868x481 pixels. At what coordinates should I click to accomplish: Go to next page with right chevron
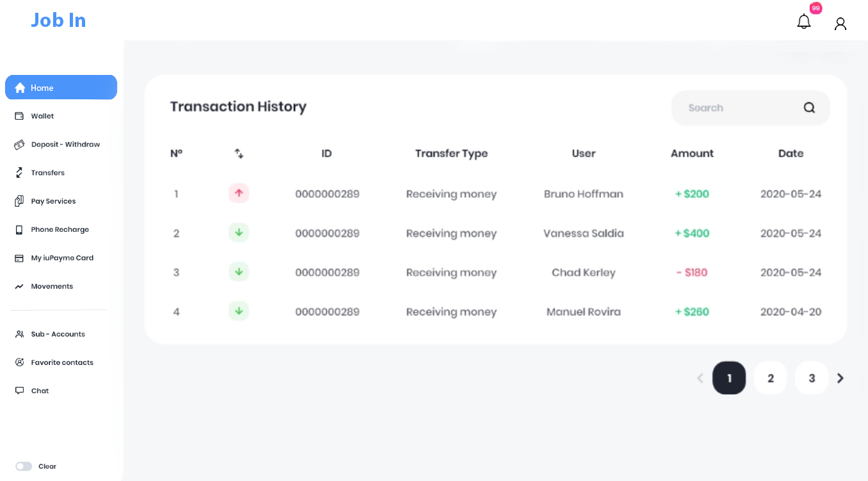click(840, 378)
